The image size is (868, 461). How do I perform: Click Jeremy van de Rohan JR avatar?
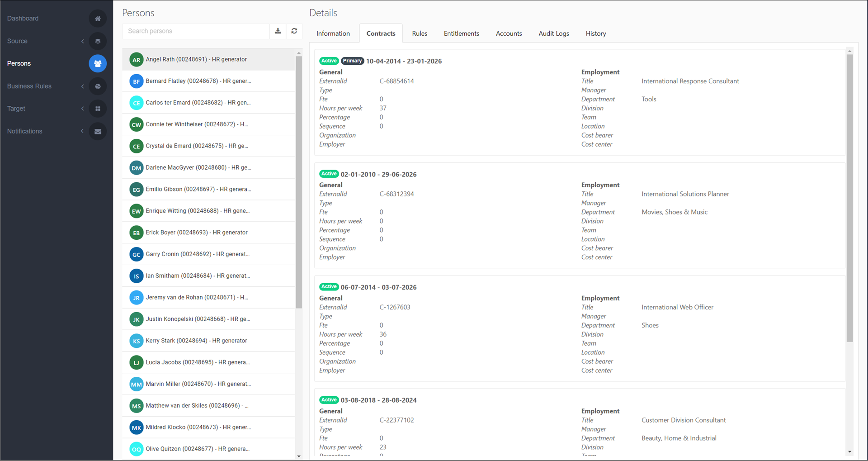[136, 298]
